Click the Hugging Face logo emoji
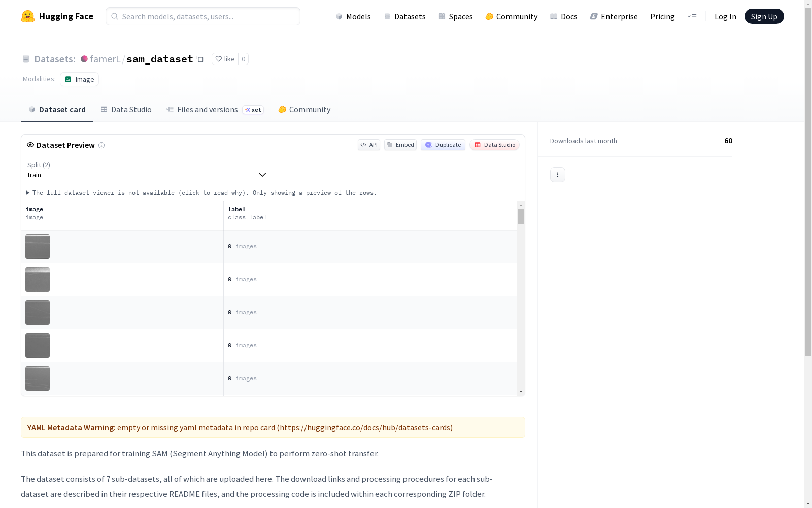Screen dimensions: 812x508 (x=28, y=16)
